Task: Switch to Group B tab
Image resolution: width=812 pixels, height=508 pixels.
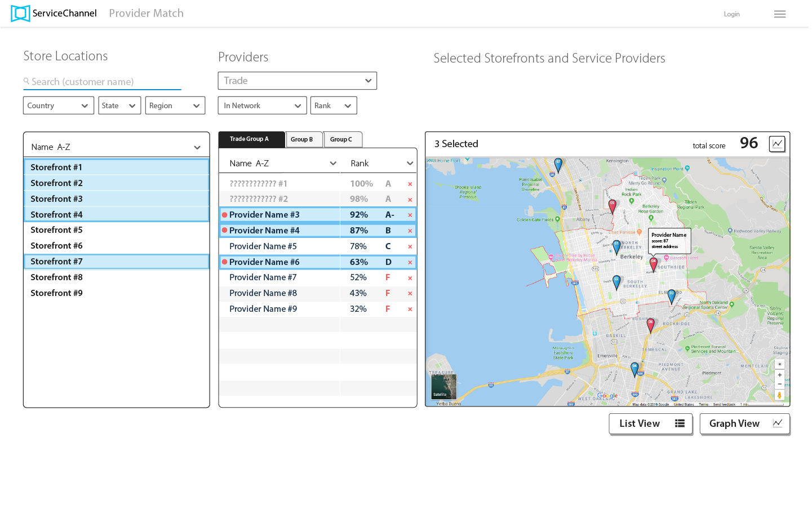Action: coord(304,139)
